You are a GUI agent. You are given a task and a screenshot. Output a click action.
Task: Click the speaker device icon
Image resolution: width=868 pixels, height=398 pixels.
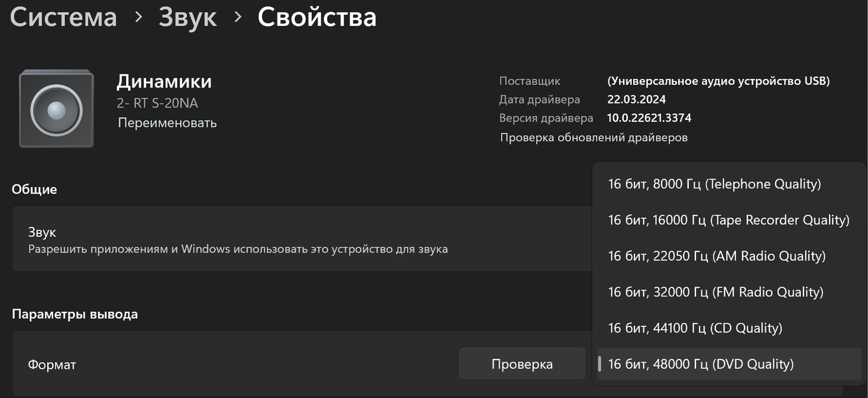[56, 109]
